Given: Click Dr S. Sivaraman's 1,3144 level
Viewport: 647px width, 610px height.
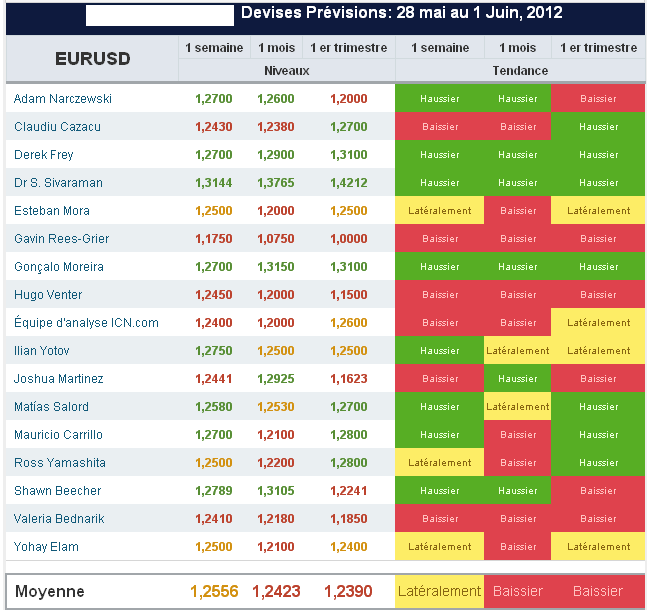Looking at the screenshot, I should tap(214, 183).
